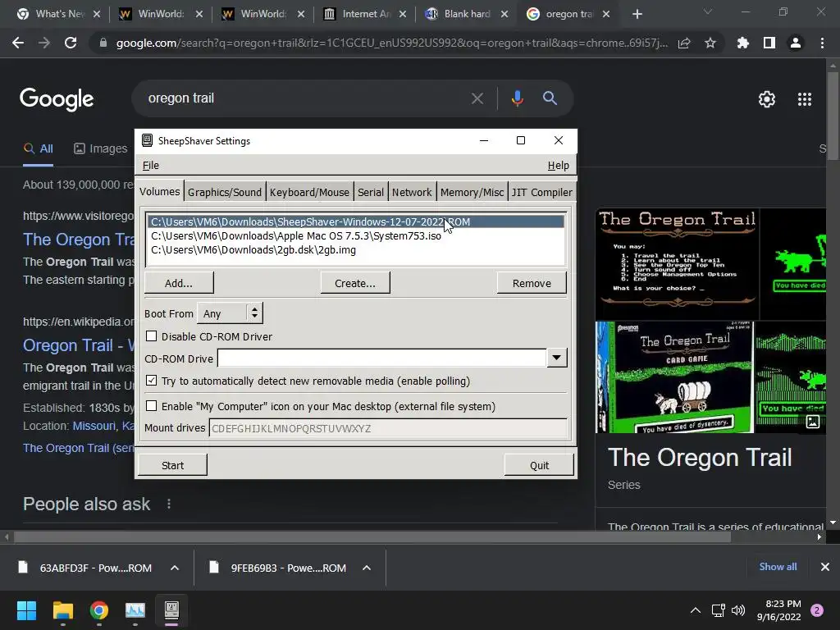Switch to Internet Archive tab
This screenshot has height=630, width=840.
(x=366, y=14)
